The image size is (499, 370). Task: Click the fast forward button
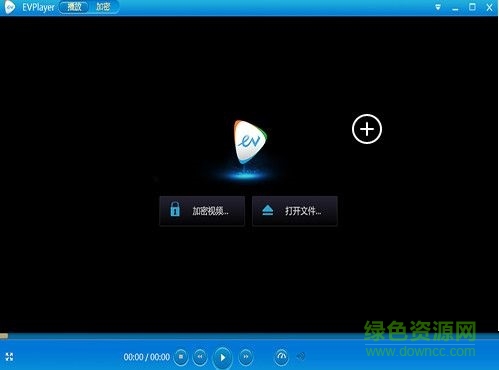tap(246, 357)
